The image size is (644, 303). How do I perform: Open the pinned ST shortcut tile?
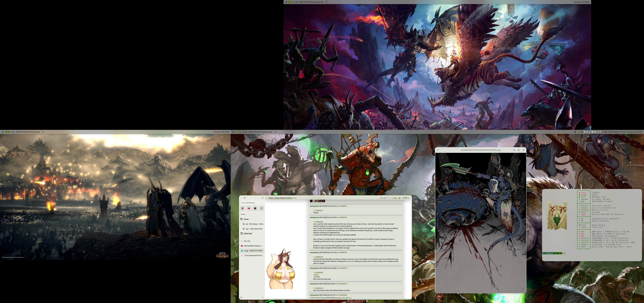pyautogui.click(x=242, y=208)
